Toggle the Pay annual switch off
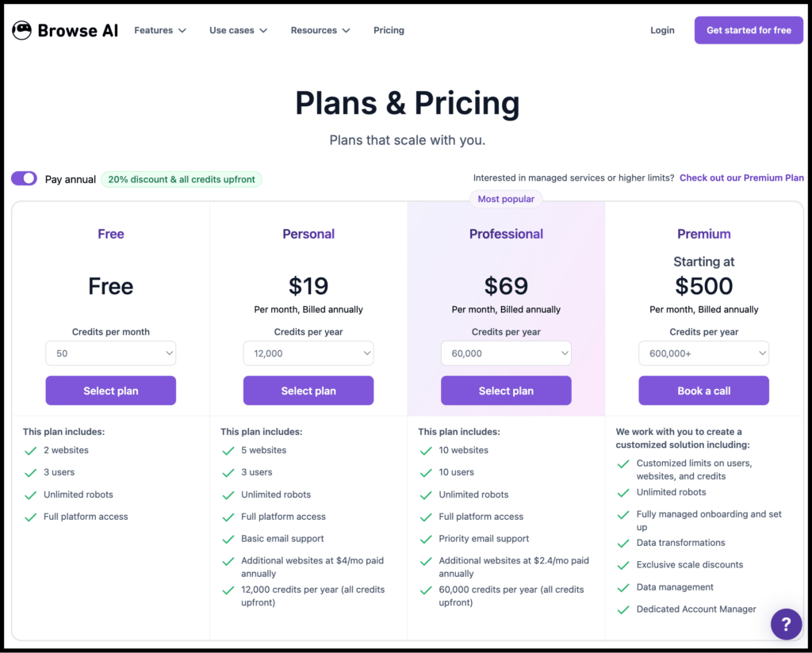812x653 pixels. [x=24, y=178]
